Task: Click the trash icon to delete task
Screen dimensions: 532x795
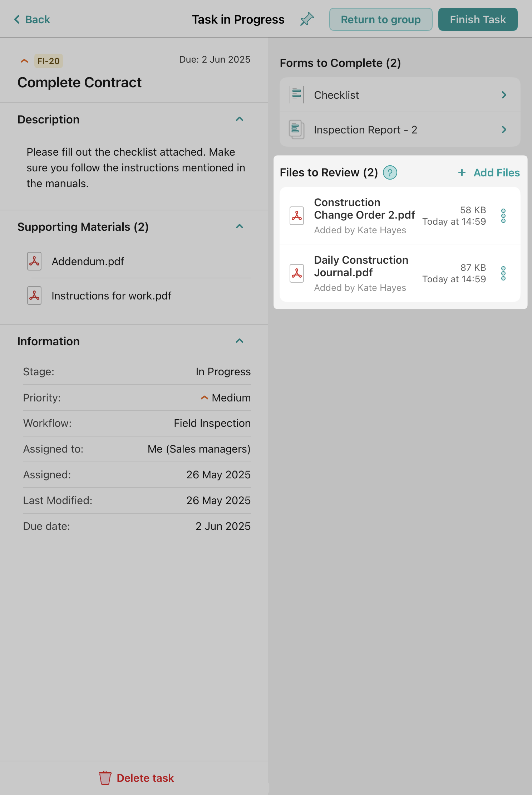Action: pyautogui.click(x=105, y=778)
